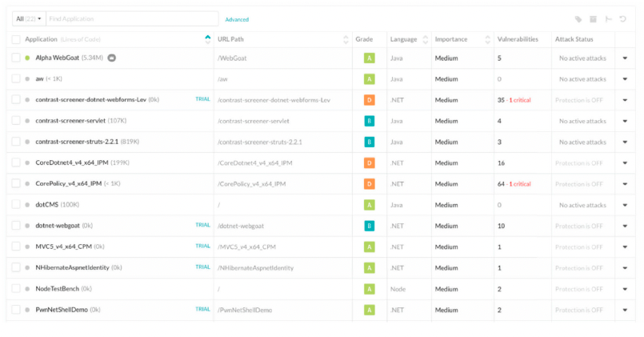Click the Attack Status column header
The width and height of the screenshot is (644, 337).
[574, 39]
